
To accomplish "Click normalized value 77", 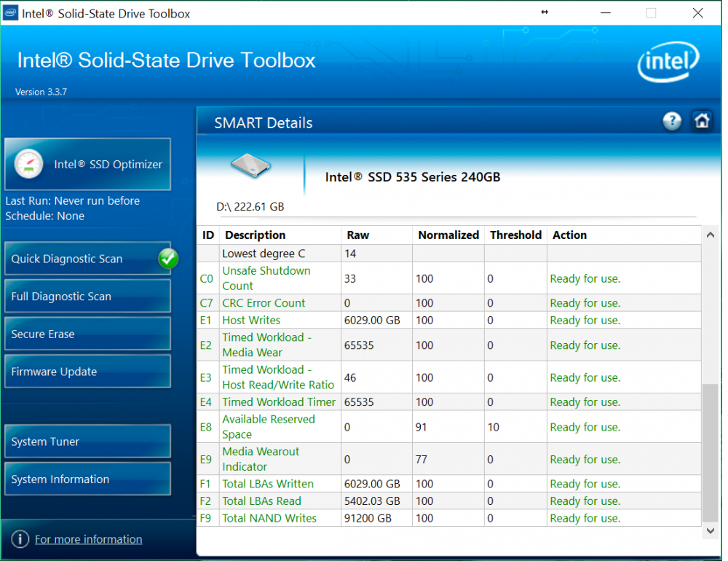I will [x=421, y=459].
